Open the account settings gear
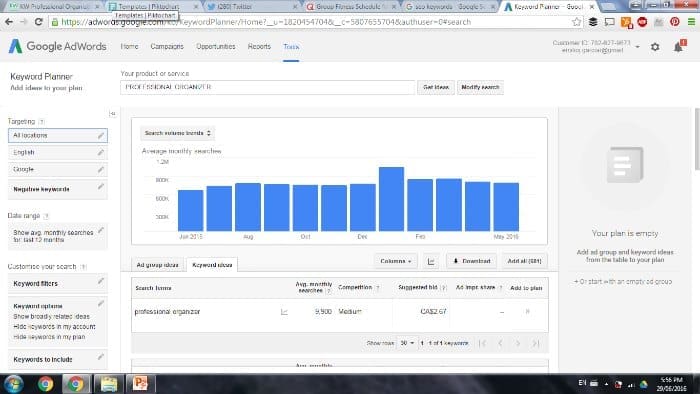Screen dimensions: 700x394 [655, 46]
